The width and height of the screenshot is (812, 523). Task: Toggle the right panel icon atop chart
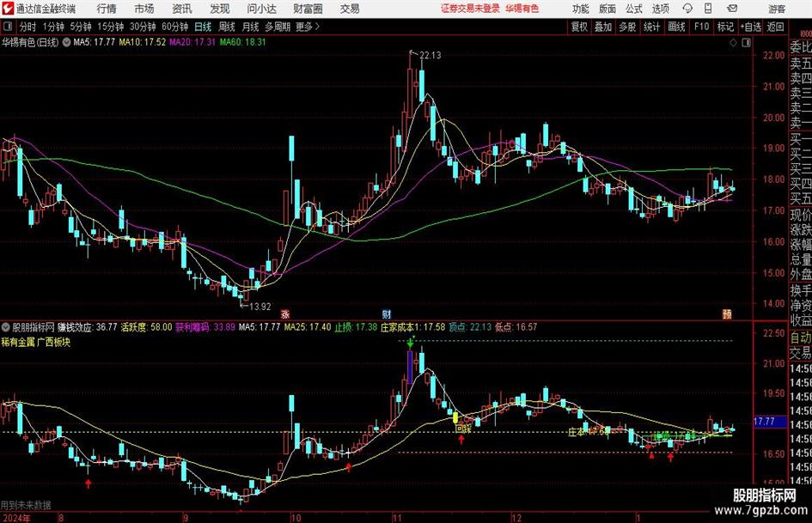[746, 43]
